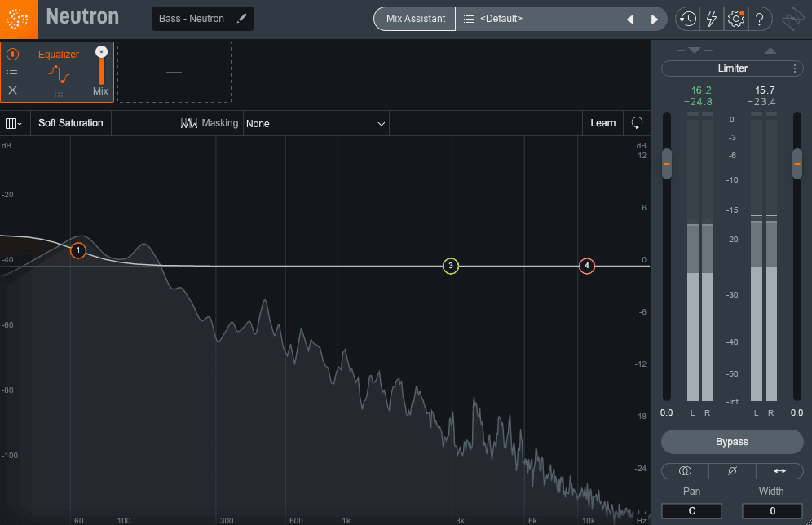The image size is (812, 525).
Task: Adjust the input gain slider
Action: click(667, 164)
